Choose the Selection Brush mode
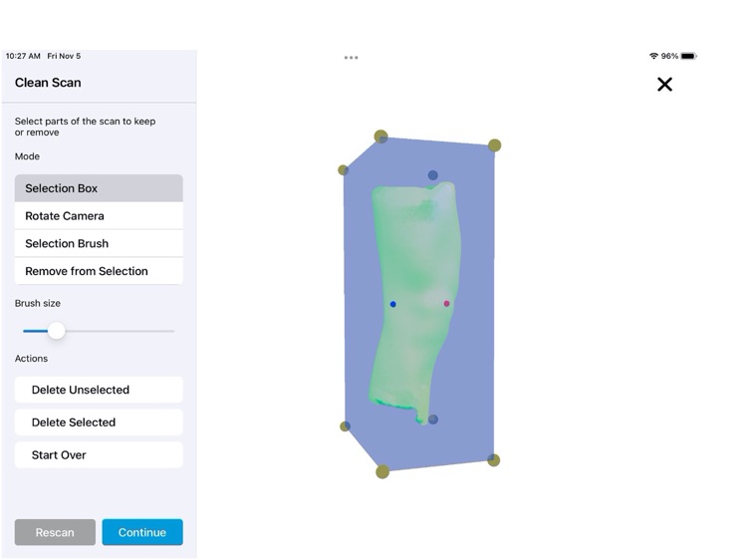This screenshot has width=747, height=560. (99, 243)
